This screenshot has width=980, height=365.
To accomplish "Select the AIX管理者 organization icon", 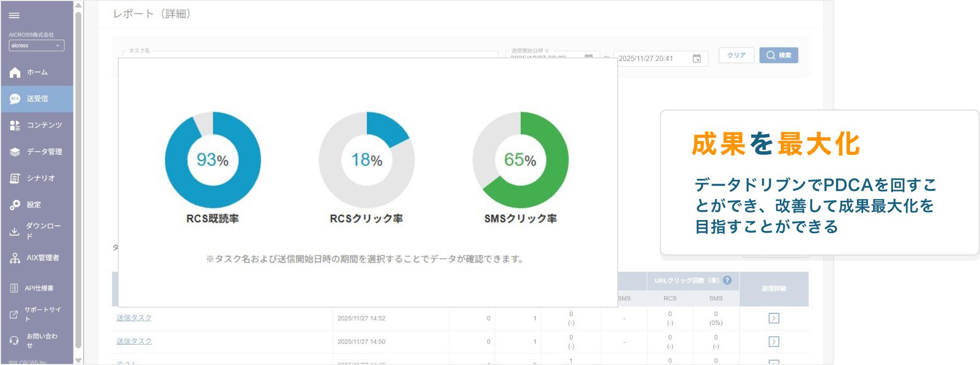I will pos(15,258).
